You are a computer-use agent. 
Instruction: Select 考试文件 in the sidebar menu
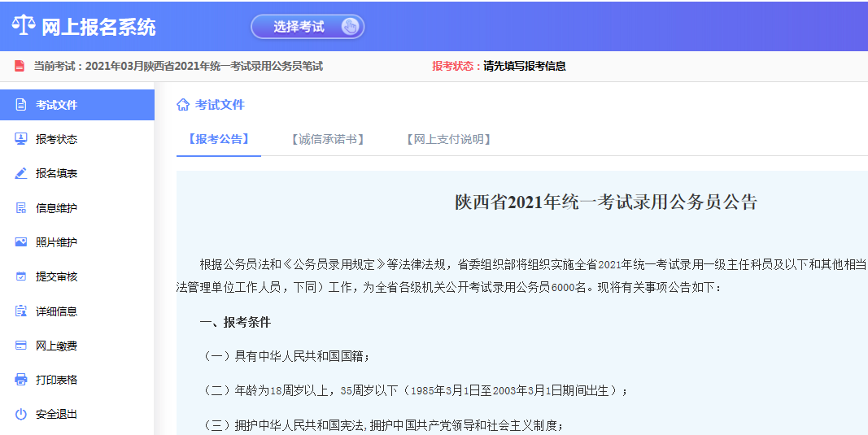coord(77,105)
